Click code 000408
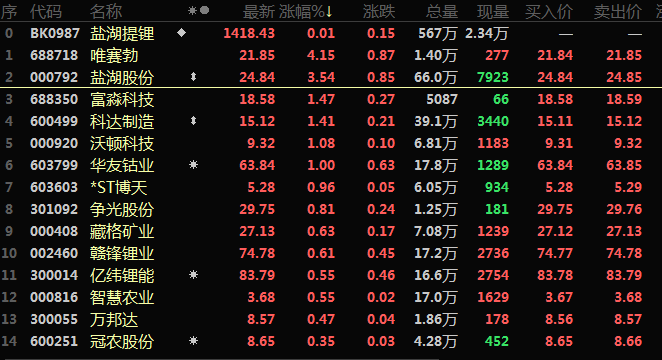 coord(54,231)
